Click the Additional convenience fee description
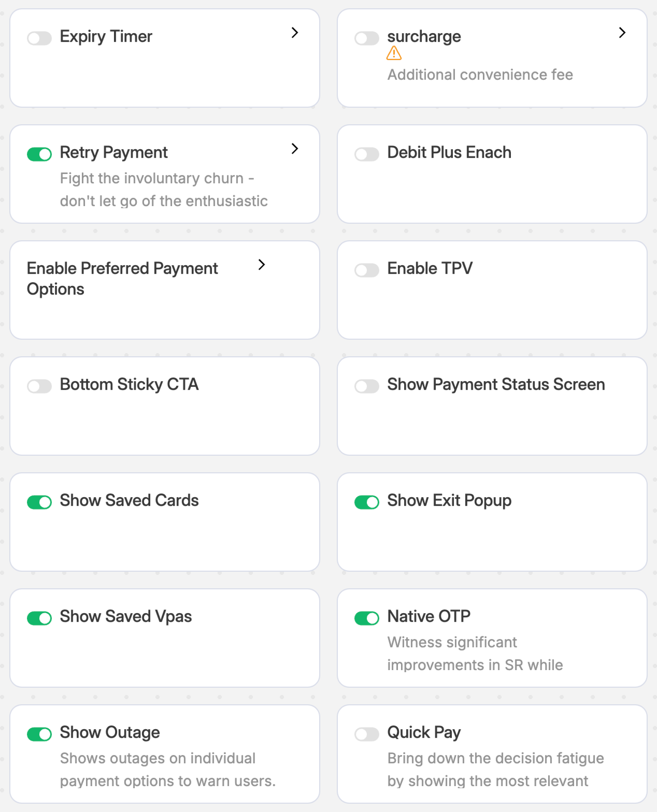Viewport: 657px width, 812px height. [480, 75]
